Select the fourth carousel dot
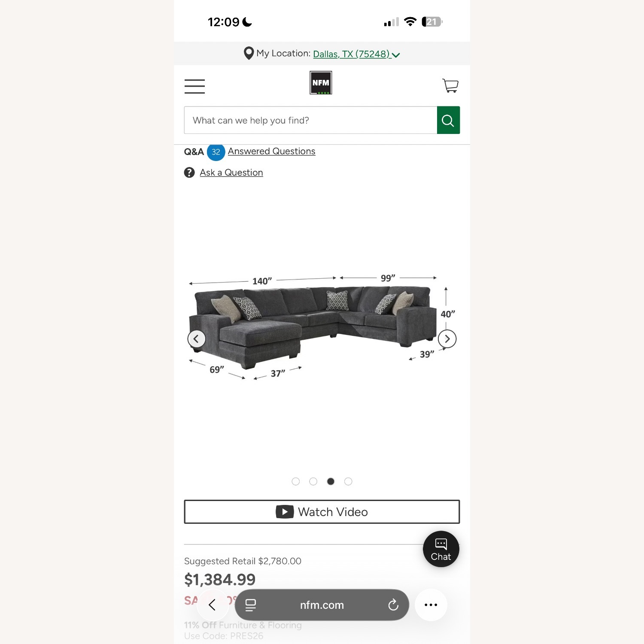644x644 pixels. pos(348,481)
